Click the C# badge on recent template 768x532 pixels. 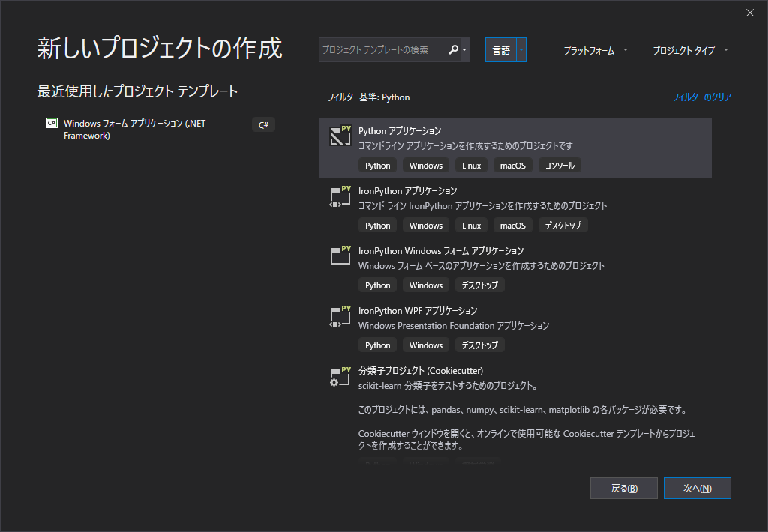(263, 124)
